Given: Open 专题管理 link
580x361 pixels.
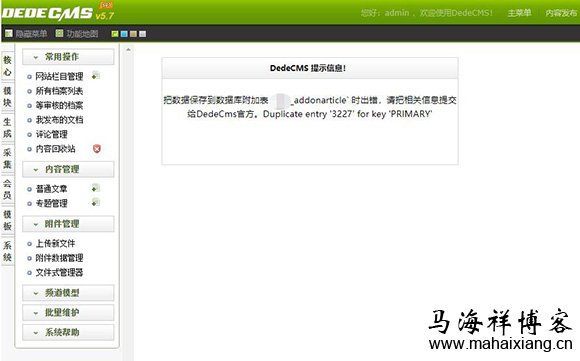Looking at the screenshot, I should (x=51, y=203).
